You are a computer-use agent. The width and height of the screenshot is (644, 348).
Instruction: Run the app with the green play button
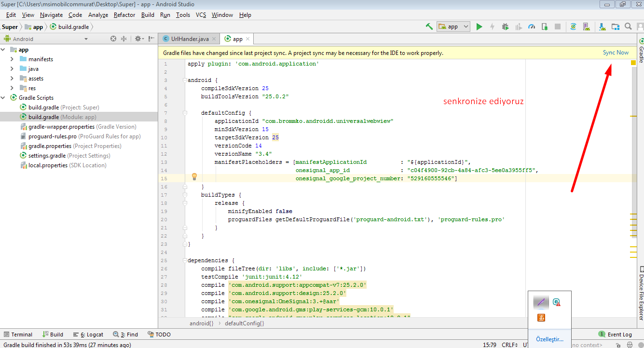479,27
